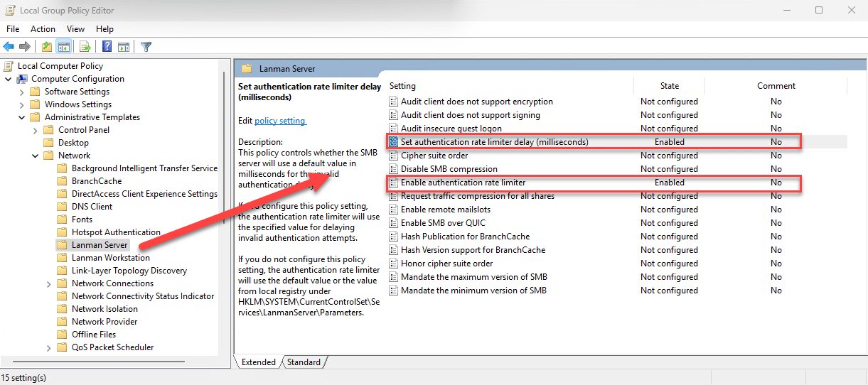Image resolution: width=868 pixels, height=385 pixels.
Task: Click the Disable SMB compression policy icon
Action: (393, 169)
